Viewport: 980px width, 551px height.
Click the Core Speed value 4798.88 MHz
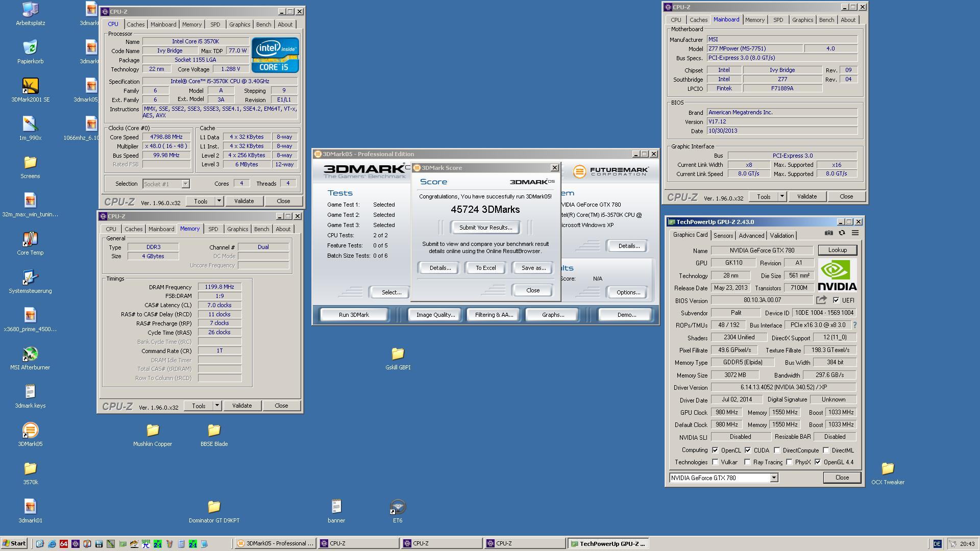click(166, 137)
